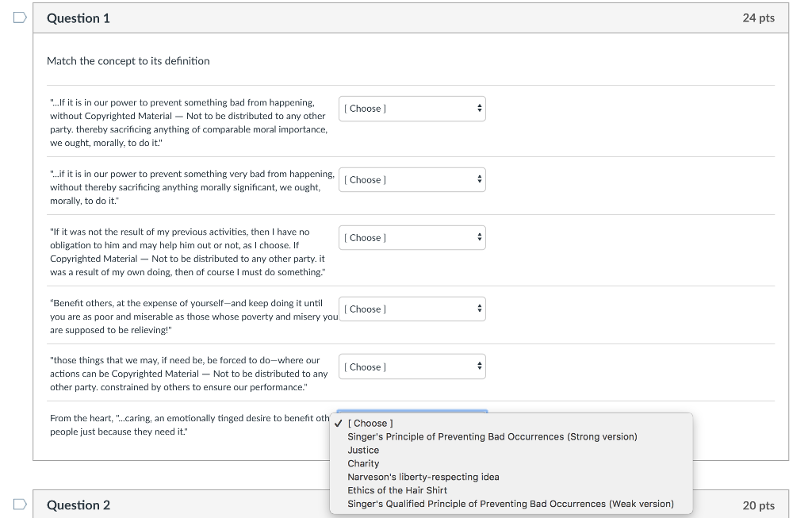Flag Question 2 with the bookmark icon
The height and width of the screenshot is (518, 812).
pyautogui.click(x=20, y=505)
